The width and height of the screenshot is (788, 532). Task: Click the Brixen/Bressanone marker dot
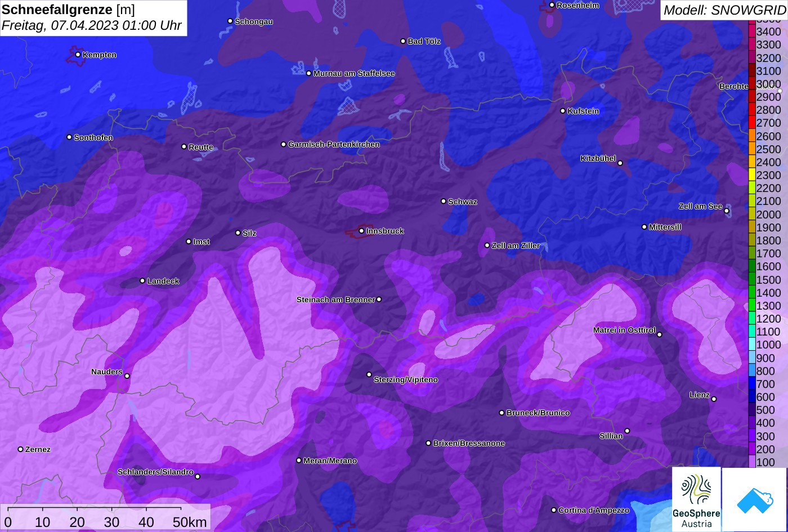[x=428, y=443]
